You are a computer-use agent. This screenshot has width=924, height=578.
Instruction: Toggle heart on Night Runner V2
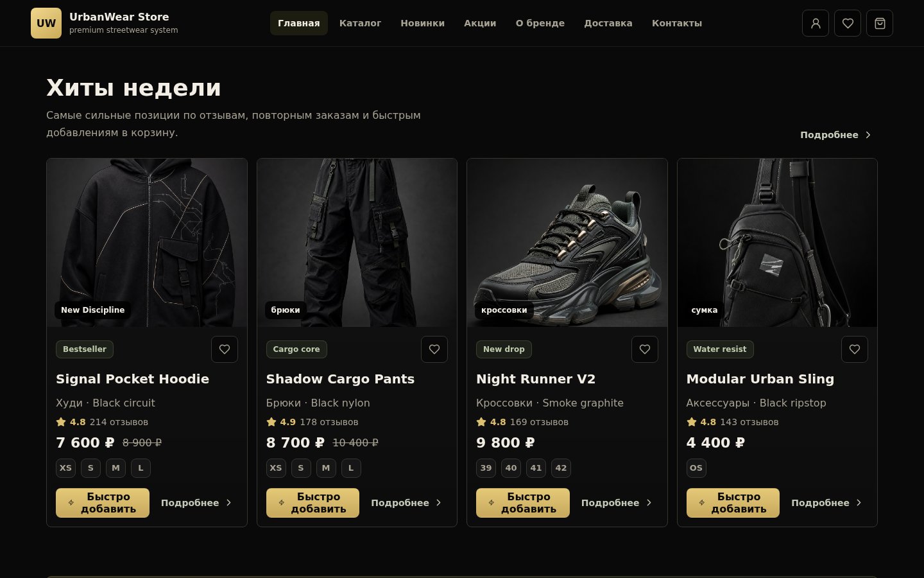645,349
